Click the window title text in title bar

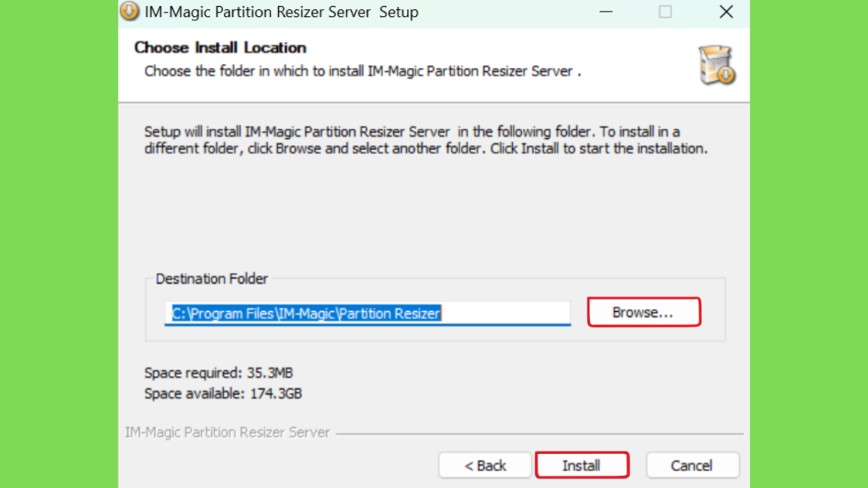281,12
